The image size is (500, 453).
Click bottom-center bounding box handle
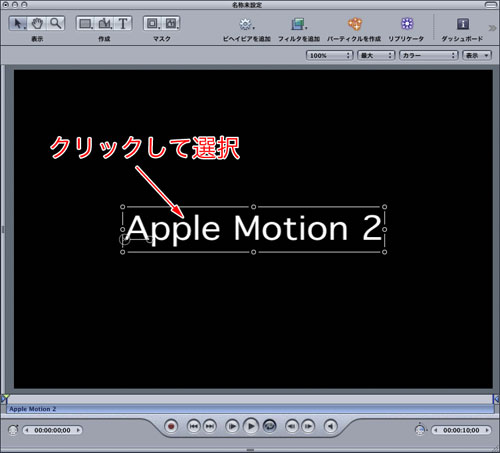[253, 252]
